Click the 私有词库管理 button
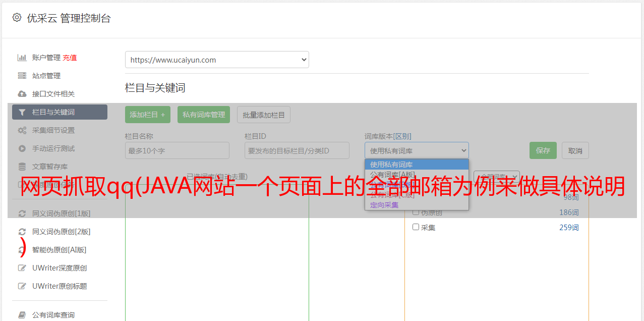Screen dimensions: 644x321 tap(204, 115)
